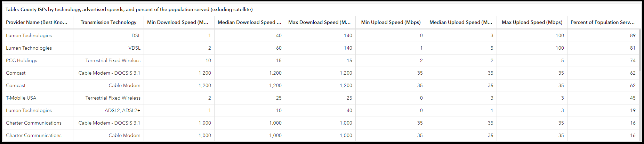The image size is (644, 144).
Task: Click the 89 percent population cell
Action: coord(603,35)
